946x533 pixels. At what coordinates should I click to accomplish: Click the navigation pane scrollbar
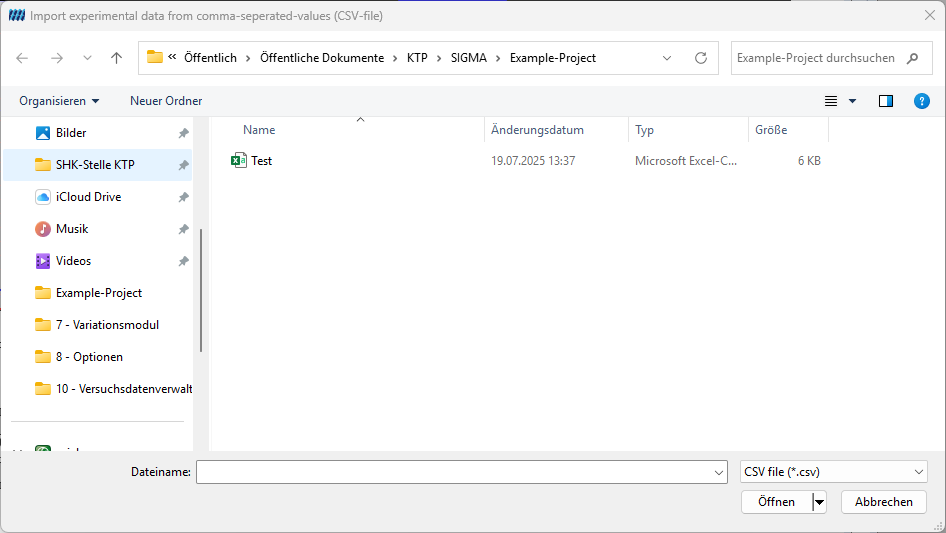[201, 290]
